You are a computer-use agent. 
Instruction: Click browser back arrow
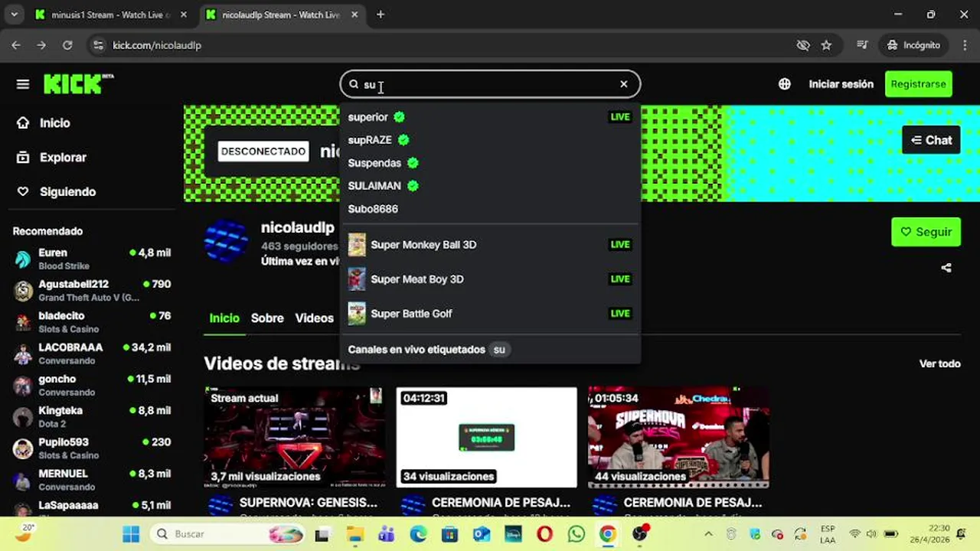click(15, 45)
